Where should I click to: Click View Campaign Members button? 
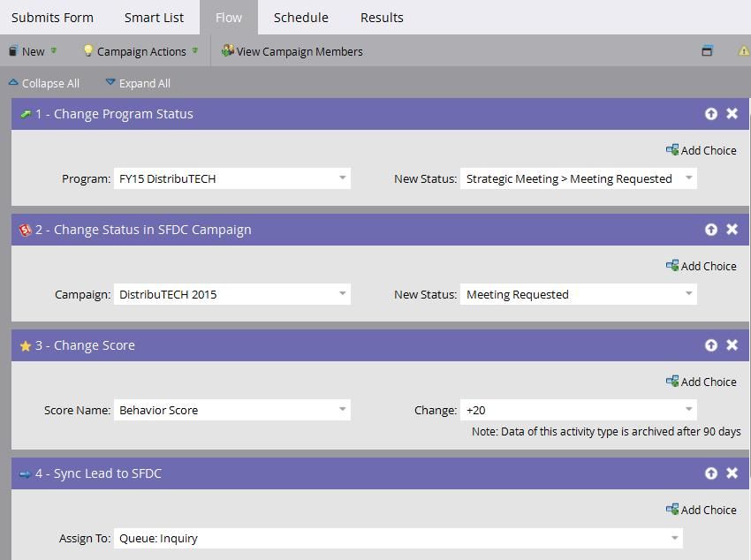[x=292, y=51]
